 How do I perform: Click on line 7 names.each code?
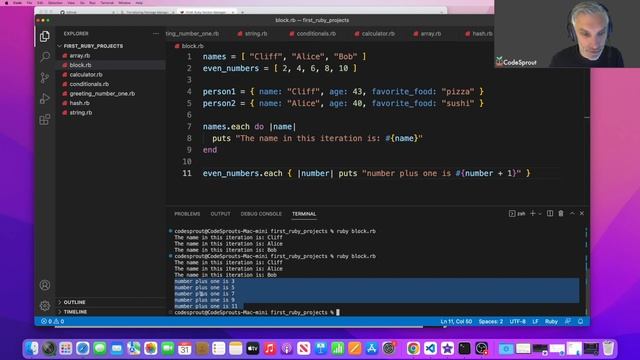[249, 127]
